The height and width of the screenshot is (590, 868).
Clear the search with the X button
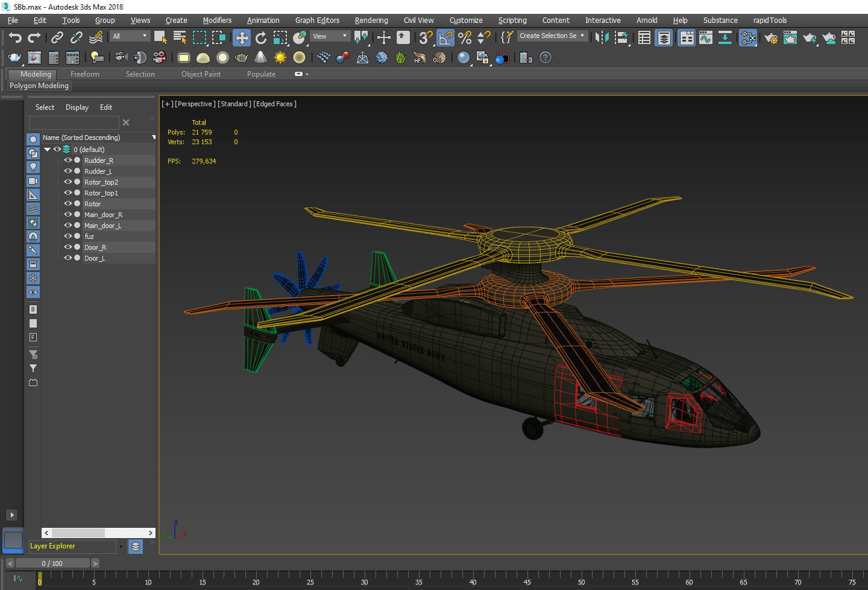[126, 122]
